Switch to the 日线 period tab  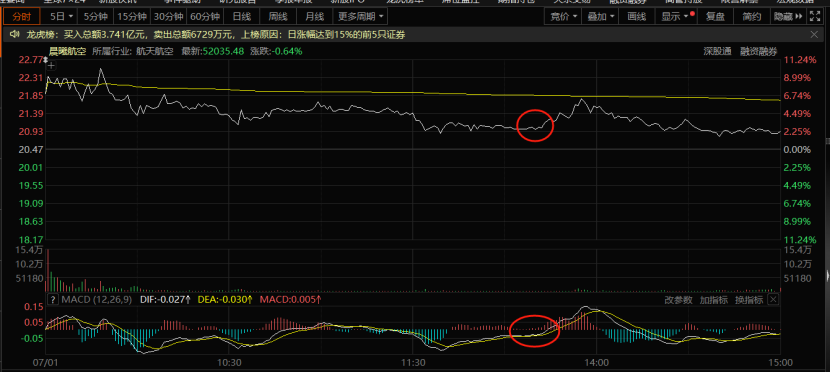(242, 17)
